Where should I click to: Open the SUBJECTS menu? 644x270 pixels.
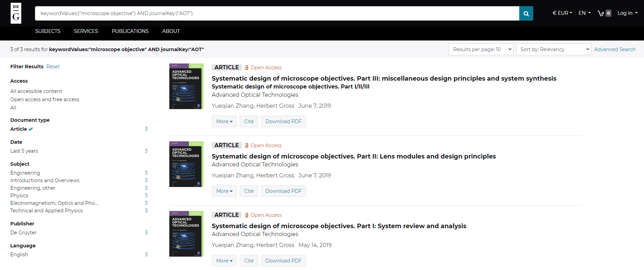pos(48,31)
